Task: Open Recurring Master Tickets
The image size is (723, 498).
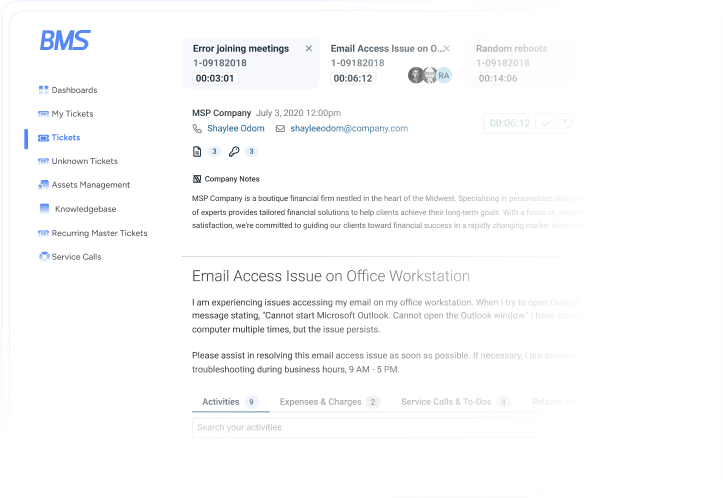Action: (99, 233)
